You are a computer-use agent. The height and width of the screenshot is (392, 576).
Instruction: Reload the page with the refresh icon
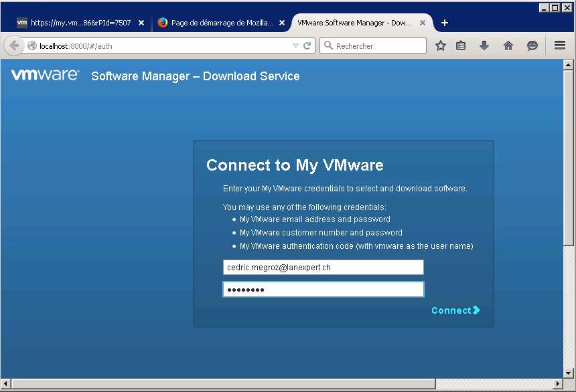click(x=307, y=45)
